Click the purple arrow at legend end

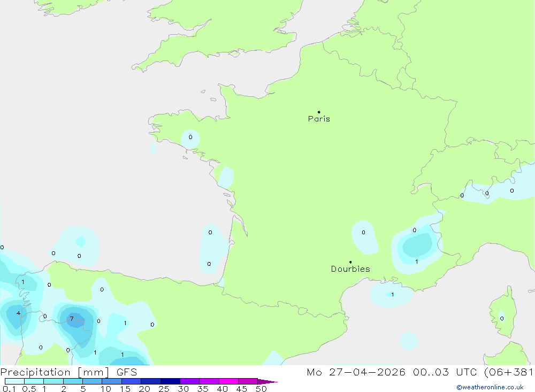pyautogui.click(x=267, y=382)
